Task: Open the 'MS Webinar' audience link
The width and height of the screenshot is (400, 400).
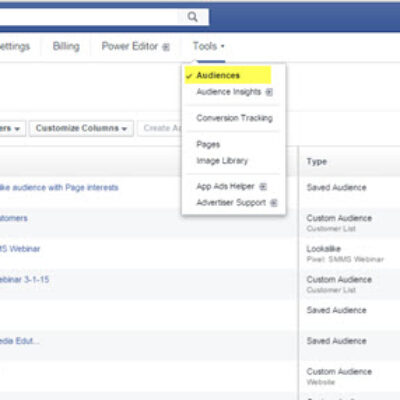Action: [20, 249]
